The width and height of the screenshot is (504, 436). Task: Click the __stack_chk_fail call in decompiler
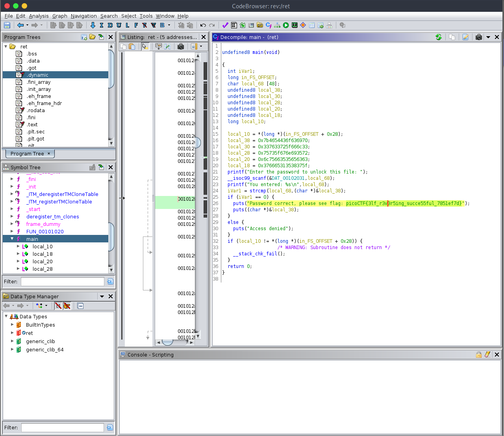[256, 253]
